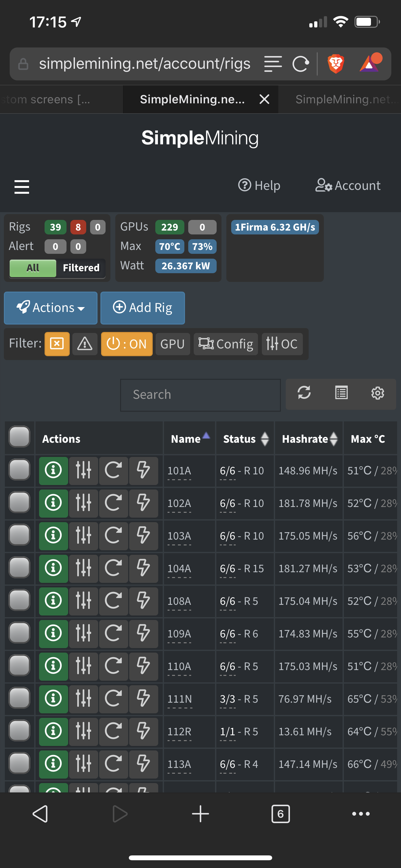Click the red 8 rigs badge
This screenshot has width=401, height=868.
tap(78, 227)
